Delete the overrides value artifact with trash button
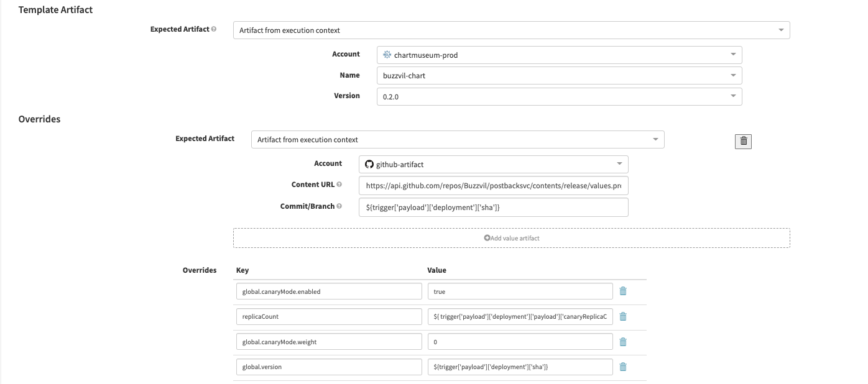Screen dimensions: 868x384 tap(743, 142)
